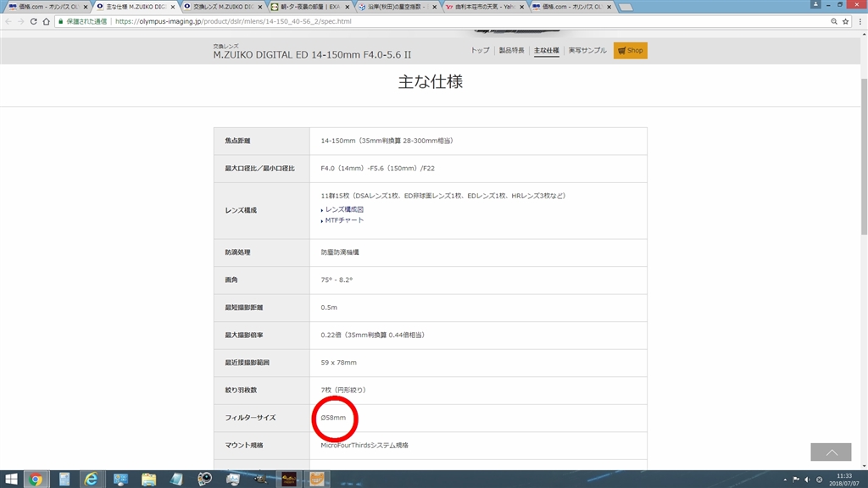The height and width of the screenshot is (488, 868).
Task: Click the レンズ構成 row label
Action: click(240, 210)
